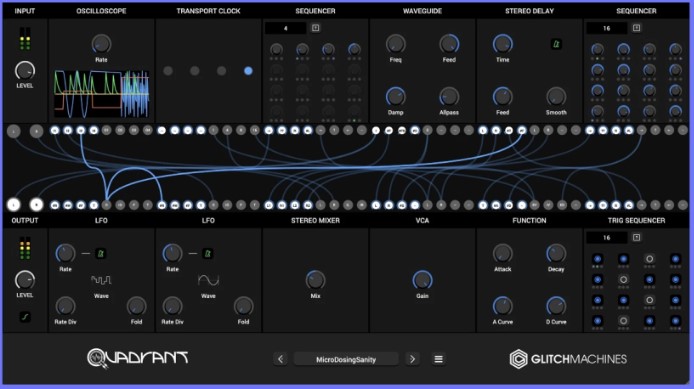Open the Trig Sequencer step count 16 field
694x389 pixels.
[606, 238]
